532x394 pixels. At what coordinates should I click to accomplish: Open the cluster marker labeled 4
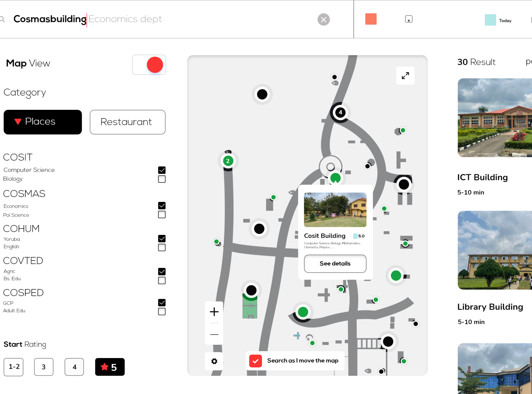coord(340,113)
